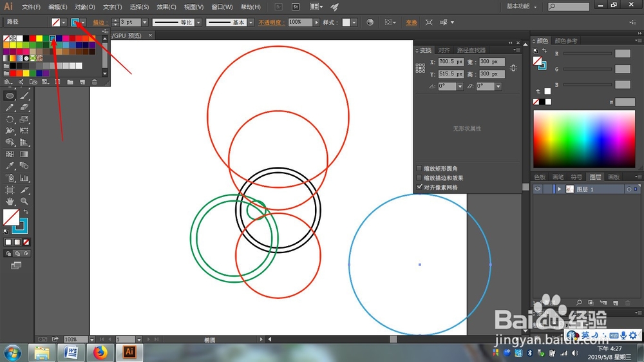
Task: Click the 变换 link in control bar
Action: coord(412,23)
